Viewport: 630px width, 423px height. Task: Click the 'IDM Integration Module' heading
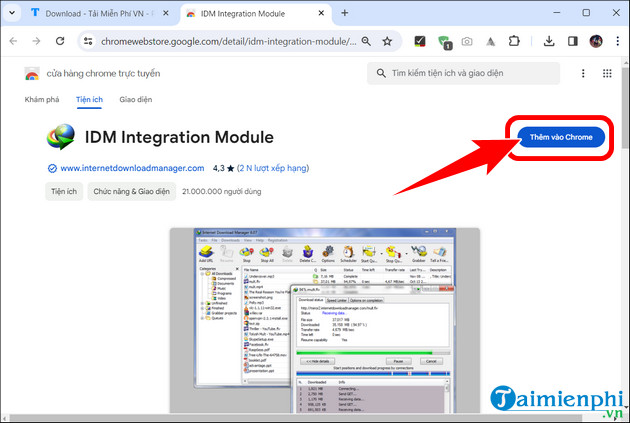(179, 137)
